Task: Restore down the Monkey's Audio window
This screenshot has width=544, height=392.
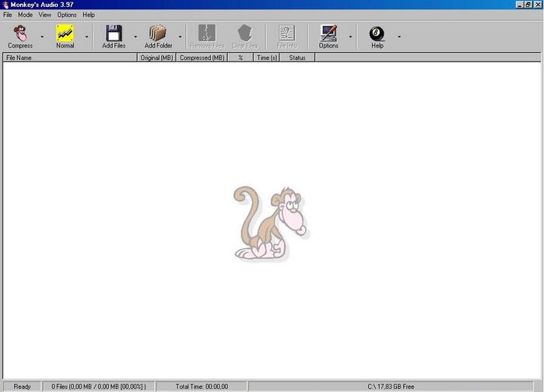Action: pyautogui.click(x=528, y=5)
